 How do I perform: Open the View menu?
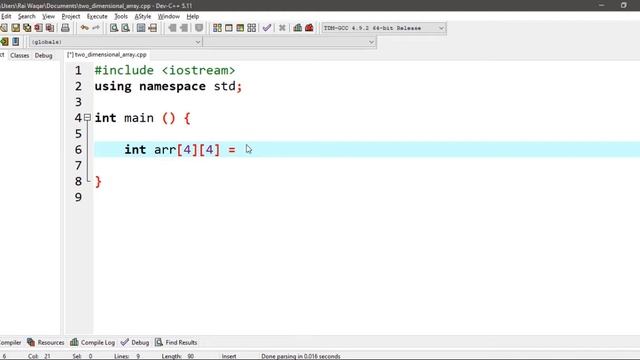(x=48, y=16)
